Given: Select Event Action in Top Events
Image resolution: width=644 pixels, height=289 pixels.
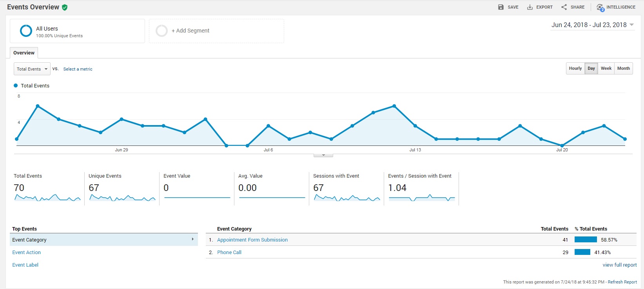Looking at the screenshot, I should pyautogui.click(x=26, y=253).
